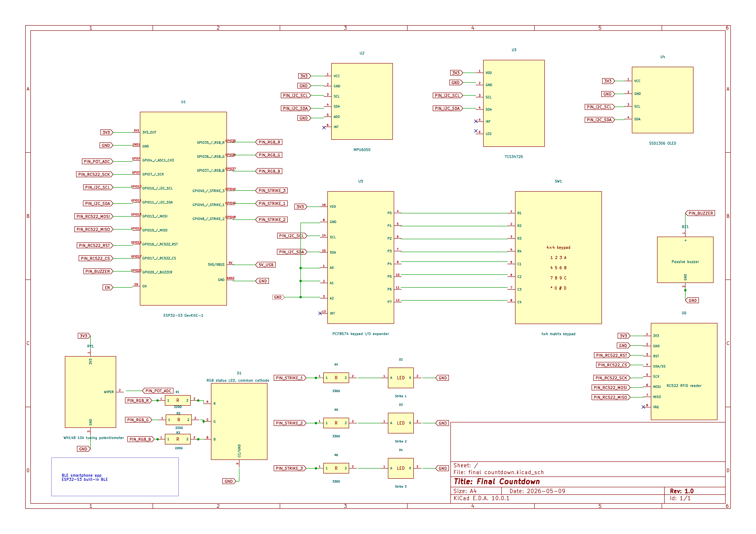Click the EN label left of U1

(x=108, y=288)
